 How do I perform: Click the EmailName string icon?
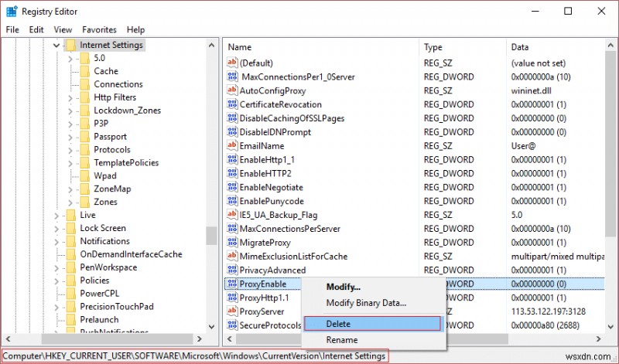tap(232, 145)
